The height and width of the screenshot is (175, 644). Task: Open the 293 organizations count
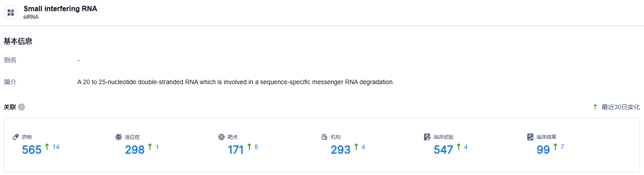341,150
